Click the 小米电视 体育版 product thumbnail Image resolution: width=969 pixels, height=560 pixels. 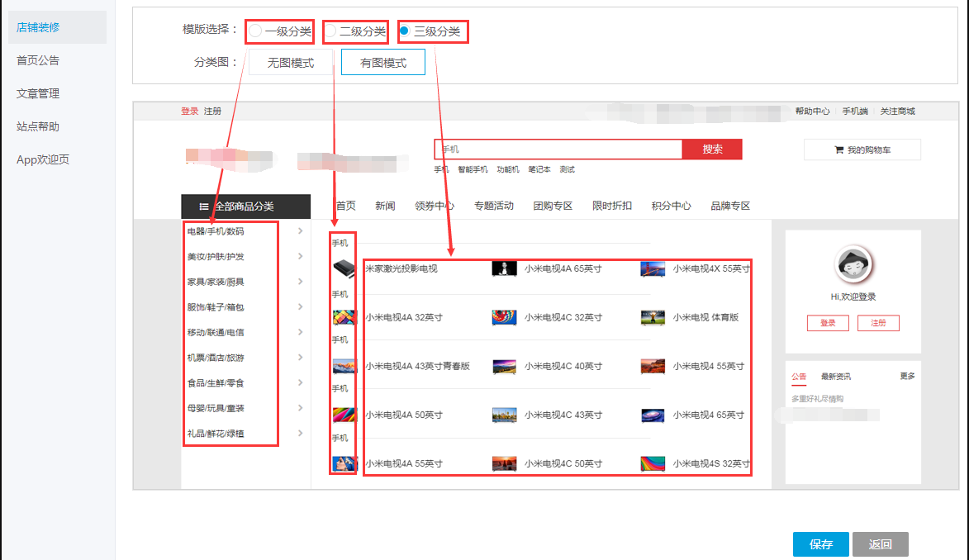pyautogui.click(x=653, y=318)
